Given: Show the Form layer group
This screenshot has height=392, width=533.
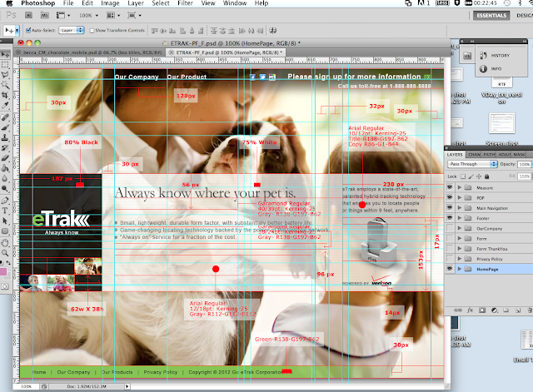Looking at the screenshot, I should [x=450, y=238].
